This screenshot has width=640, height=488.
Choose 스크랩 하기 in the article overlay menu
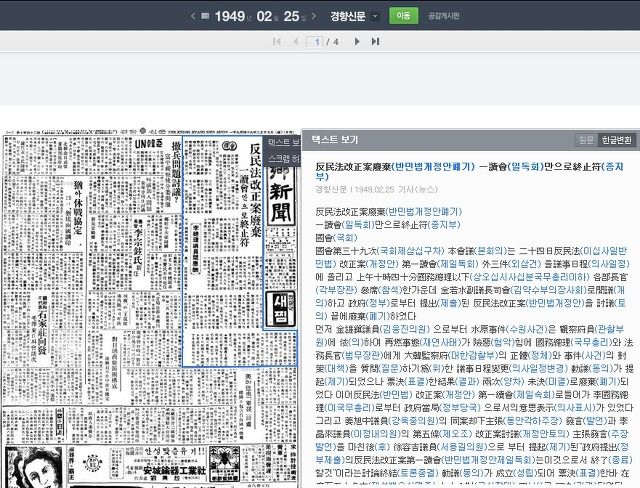(x=284, y=159)
